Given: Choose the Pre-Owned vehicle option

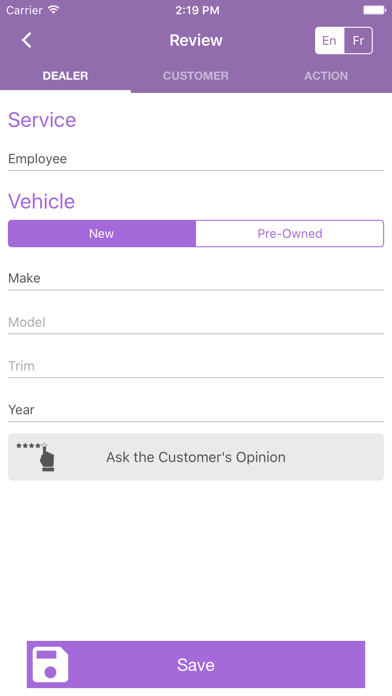Looking at the screenshot, I should click(x=290, y=233).
